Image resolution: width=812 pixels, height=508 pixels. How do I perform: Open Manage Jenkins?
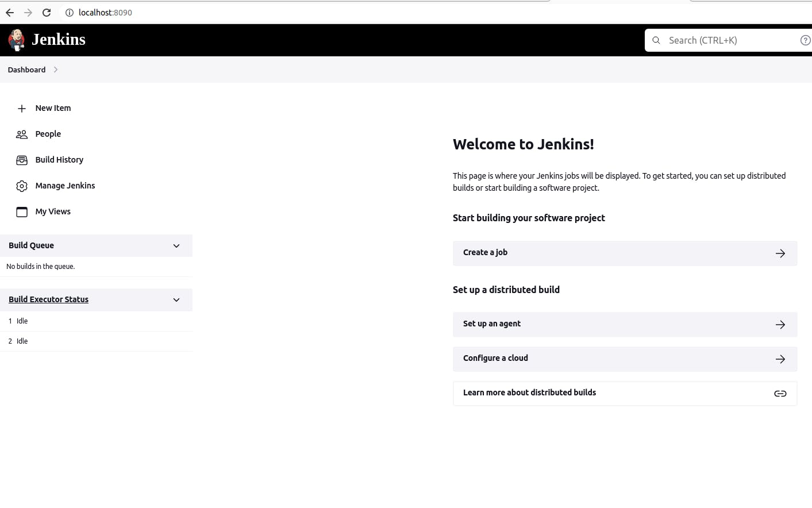(66, 186)
